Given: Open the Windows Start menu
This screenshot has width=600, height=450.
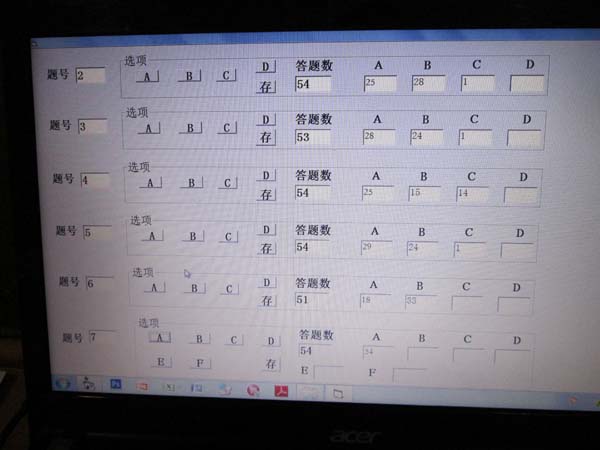Looking at the screenshot, I should click(x=62, y=384).
